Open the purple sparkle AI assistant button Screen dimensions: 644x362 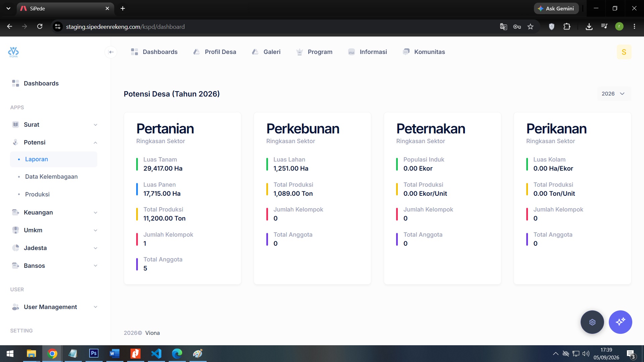621,322
